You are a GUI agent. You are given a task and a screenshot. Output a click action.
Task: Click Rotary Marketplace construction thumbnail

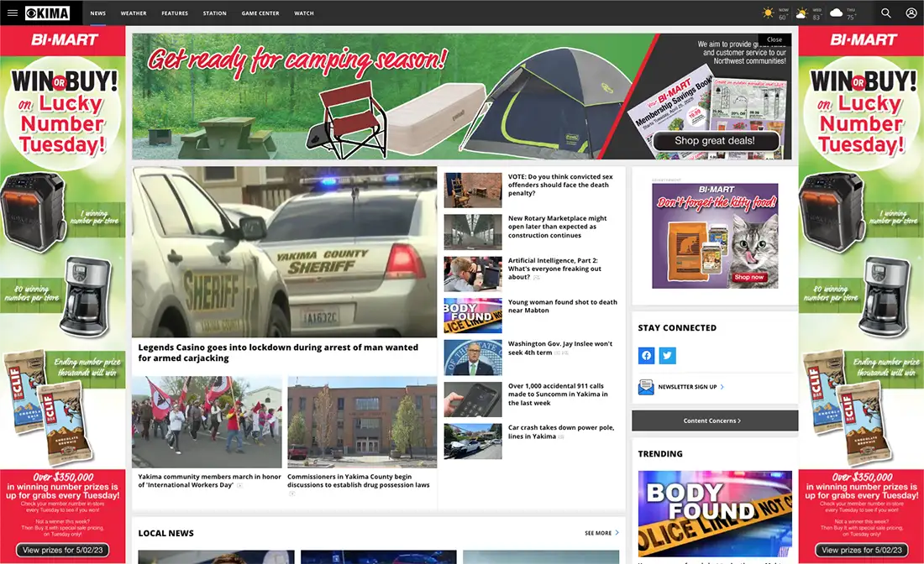473,232
